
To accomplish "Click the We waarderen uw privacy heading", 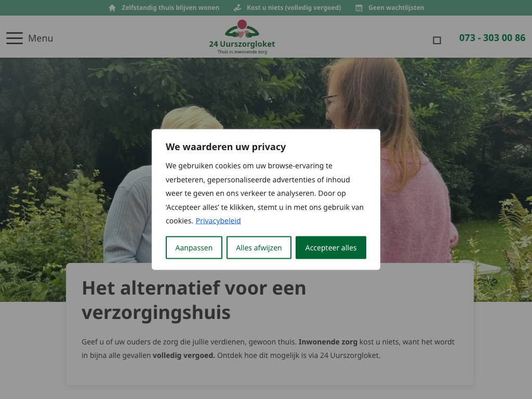I will click(x=225, y=147).
